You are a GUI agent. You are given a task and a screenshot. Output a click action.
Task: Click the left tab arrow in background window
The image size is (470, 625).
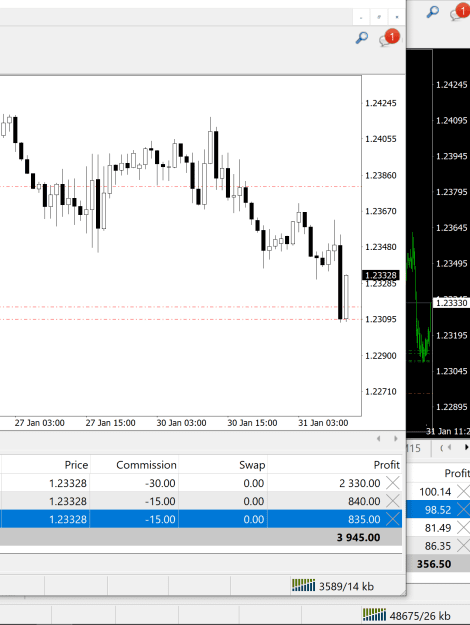pyautogui.click(x=449, y=448)
